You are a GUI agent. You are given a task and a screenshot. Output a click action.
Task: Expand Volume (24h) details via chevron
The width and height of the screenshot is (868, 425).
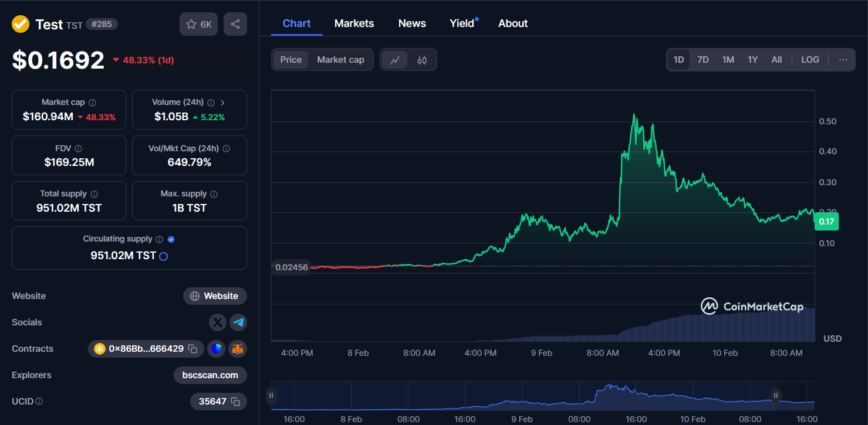(222, 101)
